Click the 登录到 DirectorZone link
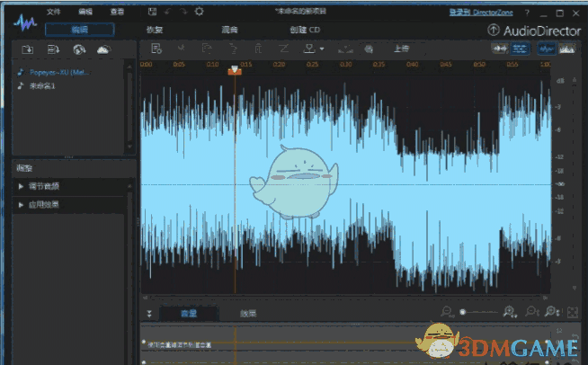This screenshot has height=365, width=588. (481, 13)
